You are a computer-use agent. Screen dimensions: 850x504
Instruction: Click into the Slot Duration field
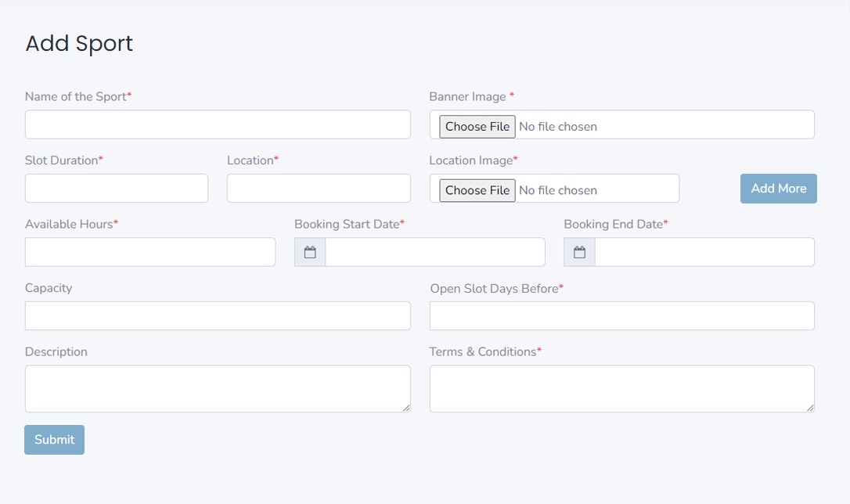(x=117, y=189)
